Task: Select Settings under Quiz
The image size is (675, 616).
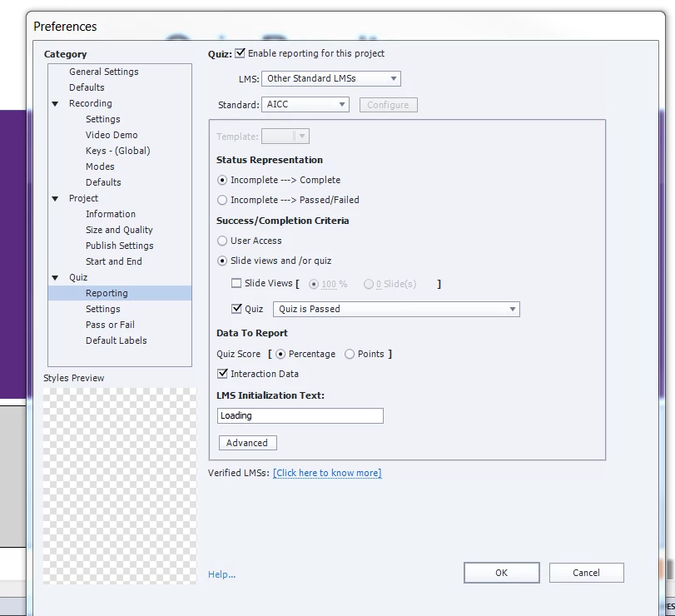Action: (x=103, y=309)
